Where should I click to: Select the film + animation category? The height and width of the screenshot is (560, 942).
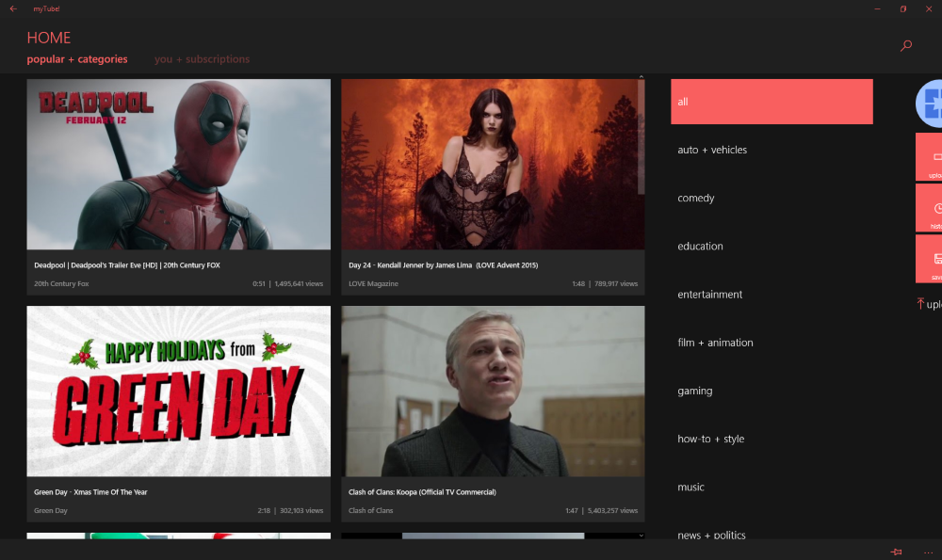coord(771,343)
